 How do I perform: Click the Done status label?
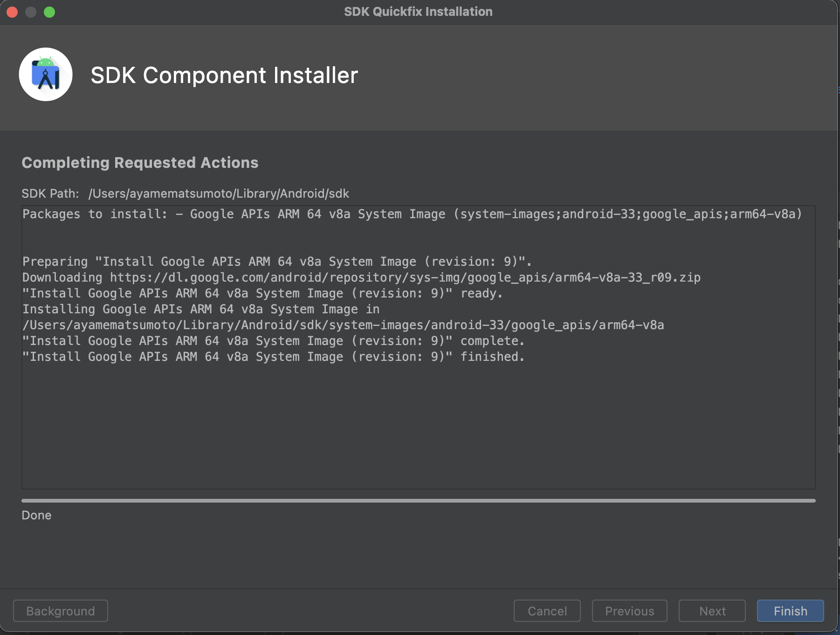click(x=36, y=515)
